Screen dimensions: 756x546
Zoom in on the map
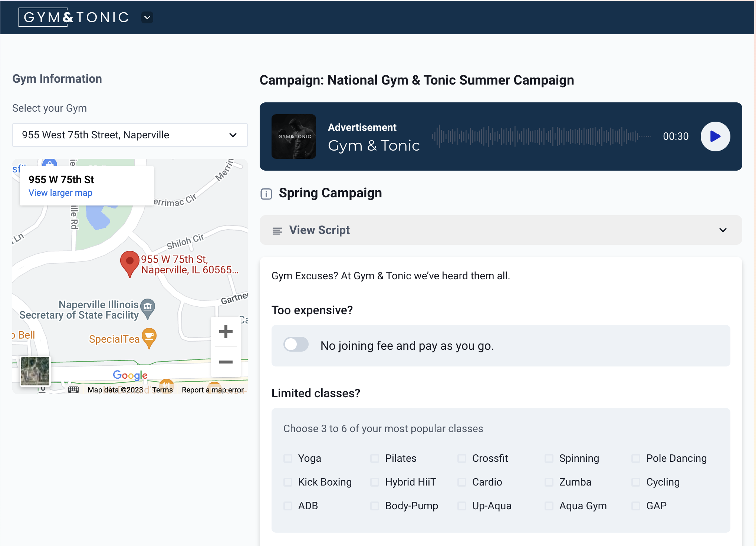pos(226,332)
